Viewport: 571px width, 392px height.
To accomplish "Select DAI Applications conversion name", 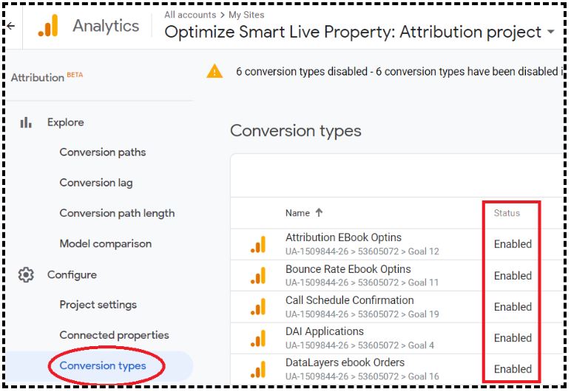I will pos(325,331).
